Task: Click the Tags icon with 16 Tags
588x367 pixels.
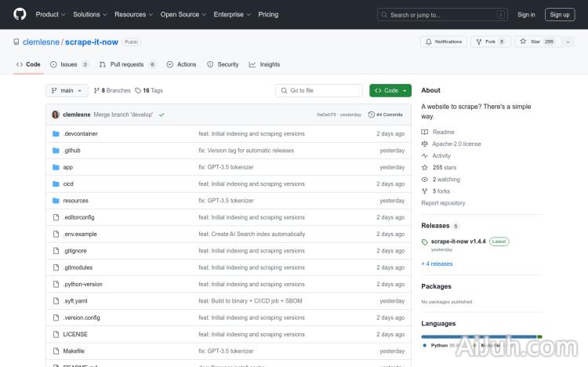Action: [x=138, y=91]
